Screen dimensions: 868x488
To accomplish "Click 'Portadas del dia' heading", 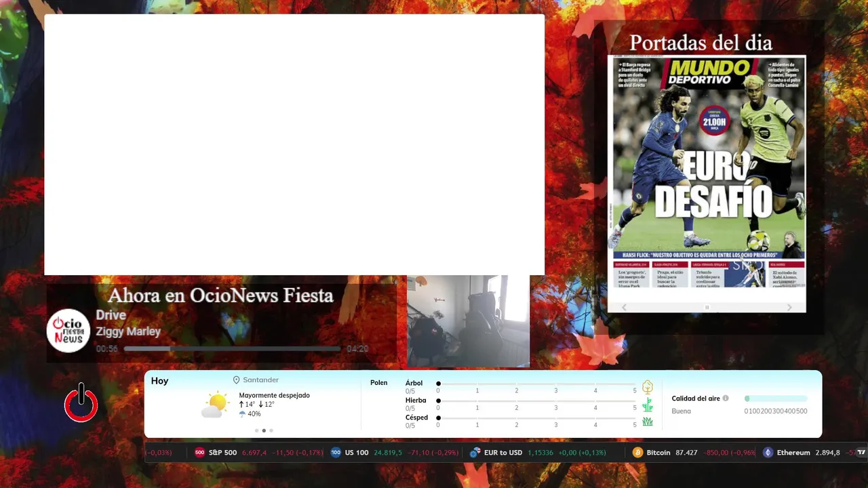I will point(701,43).
